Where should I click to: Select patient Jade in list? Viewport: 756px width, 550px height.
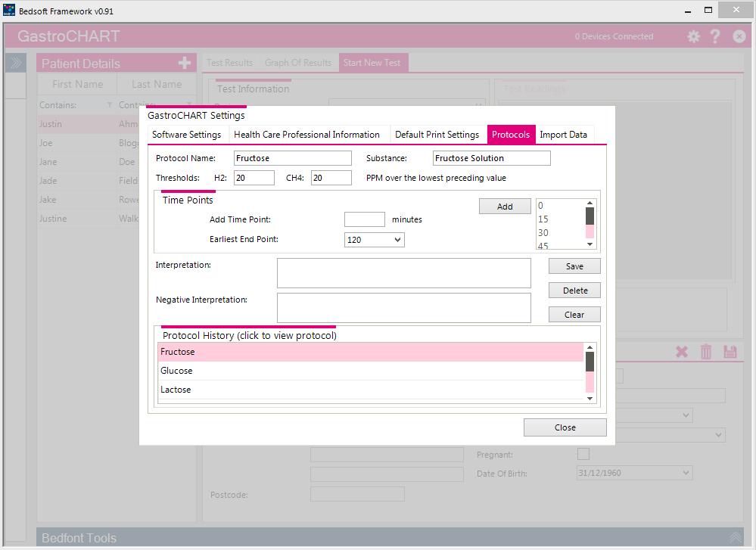(x=89, y=180)
